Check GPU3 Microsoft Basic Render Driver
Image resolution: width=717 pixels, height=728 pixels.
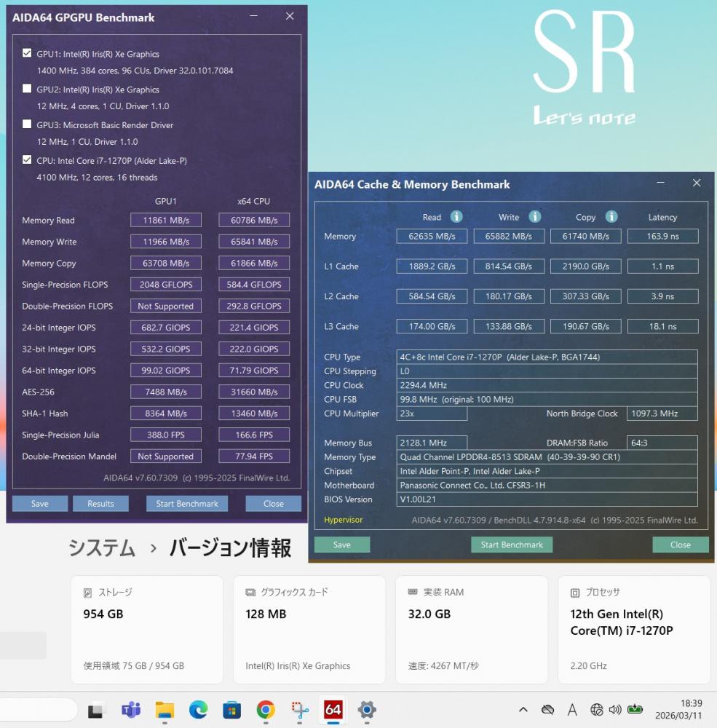pos(27,124)
